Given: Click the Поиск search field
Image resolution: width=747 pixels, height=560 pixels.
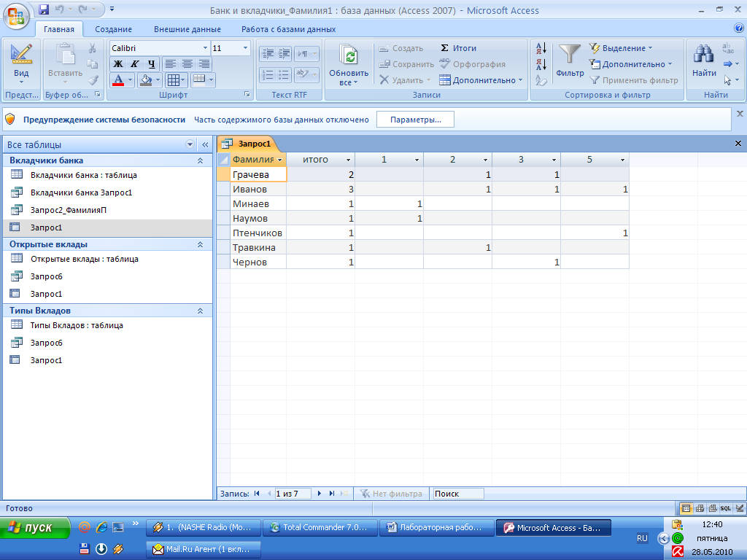Looking at the screenshot, I should coord(458,494).
